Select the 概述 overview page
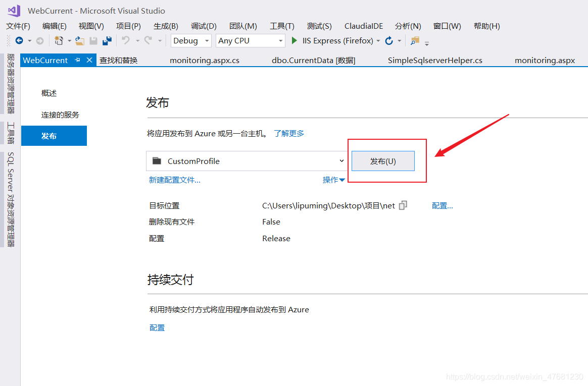 pos(49,93)
